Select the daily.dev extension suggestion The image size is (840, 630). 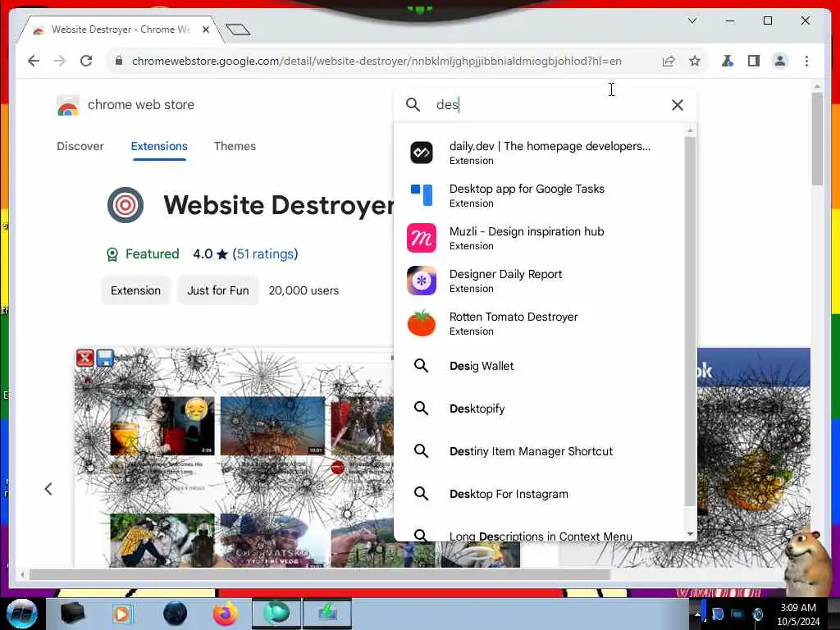click(540, 153)
